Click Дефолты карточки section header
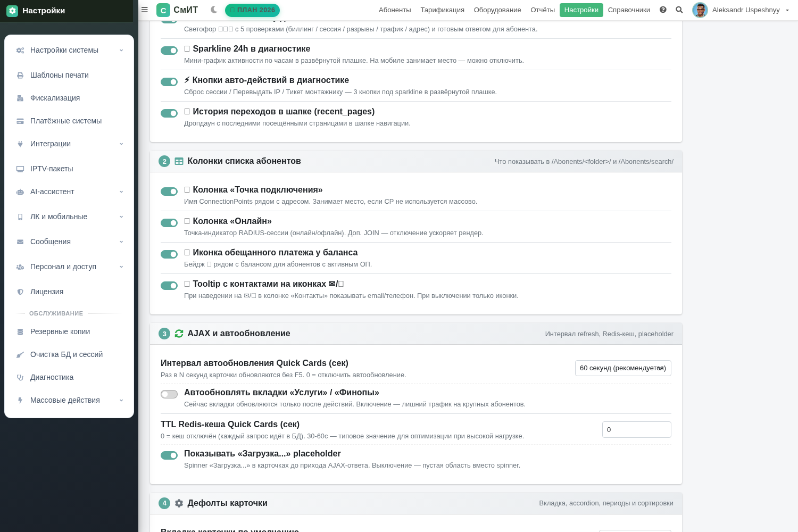 pos(416,503)
